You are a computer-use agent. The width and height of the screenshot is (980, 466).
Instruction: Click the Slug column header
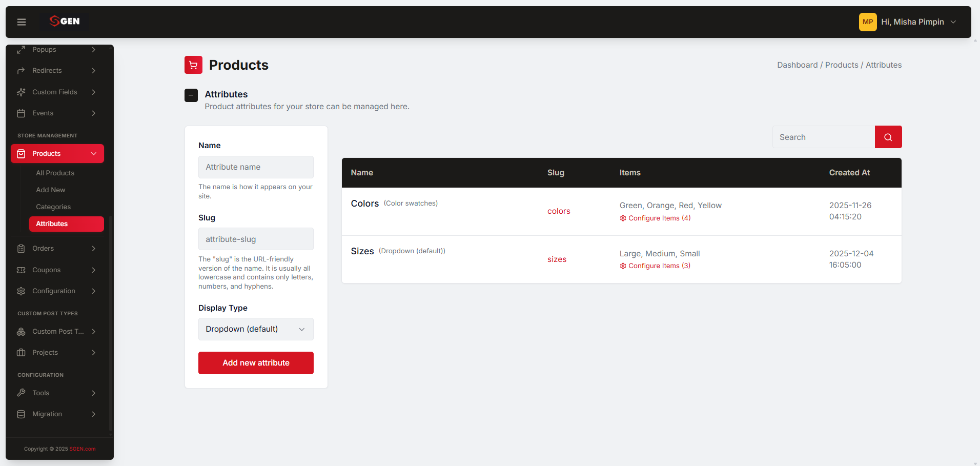pyautogui.click(x=556, y=173)
